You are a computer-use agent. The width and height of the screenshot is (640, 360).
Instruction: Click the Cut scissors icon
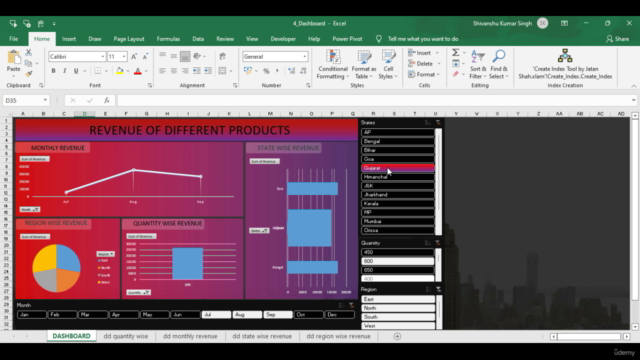29,53
